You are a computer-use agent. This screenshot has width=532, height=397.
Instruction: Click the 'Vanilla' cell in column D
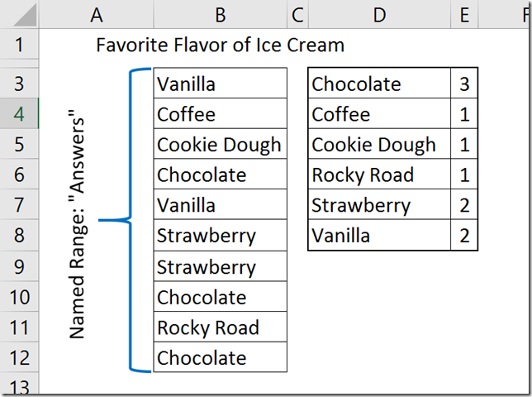(379, 237)
